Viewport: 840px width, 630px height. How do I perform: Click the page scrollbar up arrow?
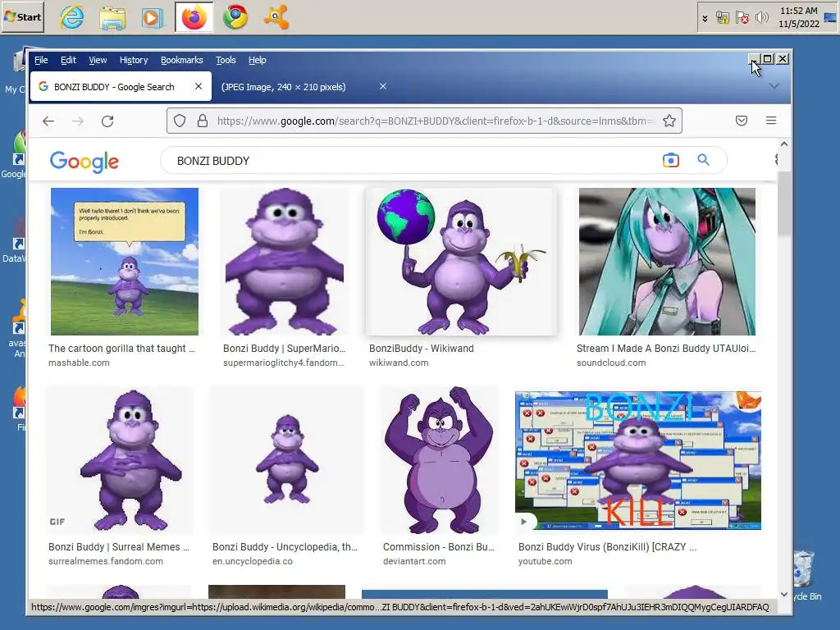(784, 144)
